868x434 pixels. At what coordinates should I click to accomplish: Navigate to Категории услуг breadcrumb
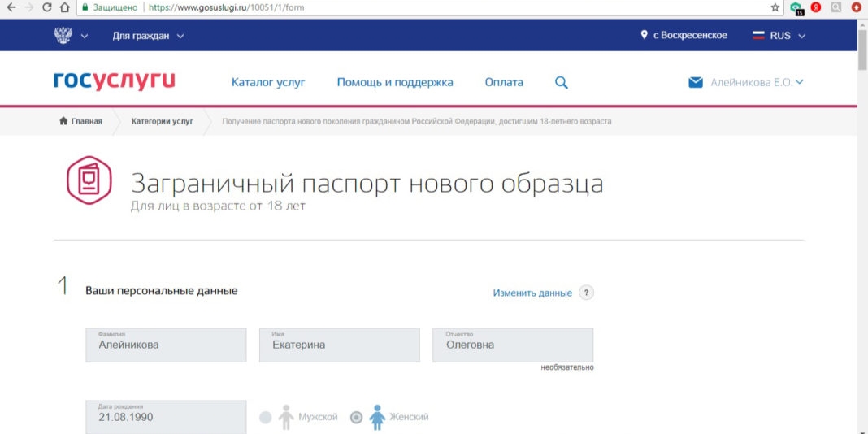(x=163, y=121)
